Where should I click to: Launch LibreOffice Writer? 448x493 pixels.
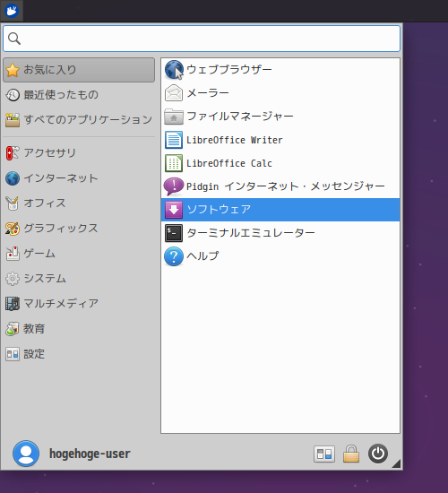tap(280, 140)
